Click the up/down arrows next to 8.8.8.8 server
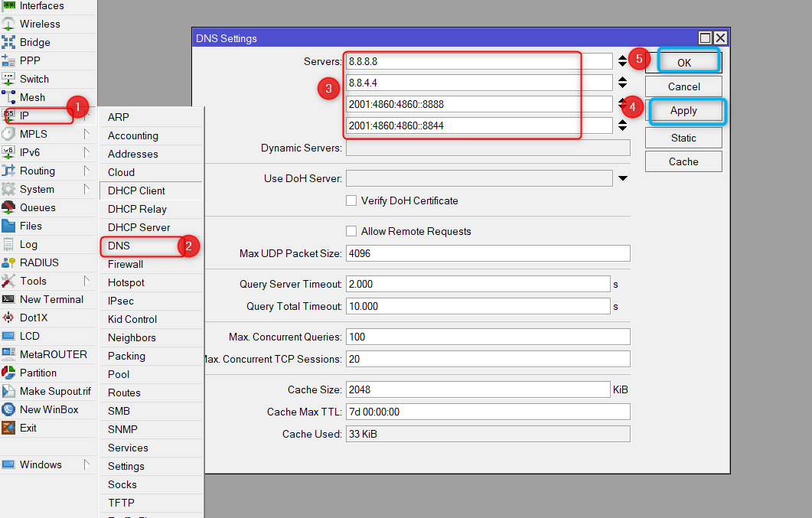The image size is (812, 518). pyautogui.click(x=622, y=61)
